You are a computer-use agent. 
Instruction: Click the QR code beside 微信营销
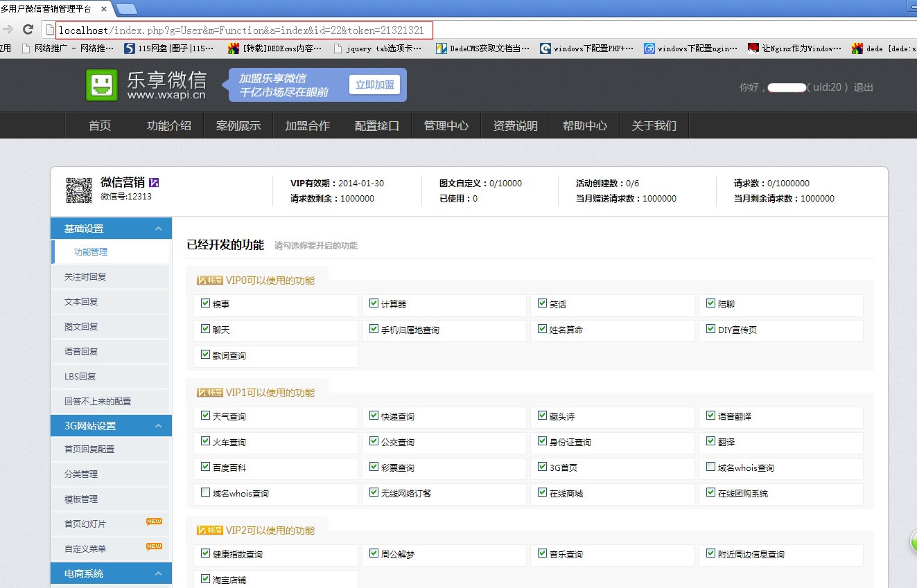tap(79, 190)
